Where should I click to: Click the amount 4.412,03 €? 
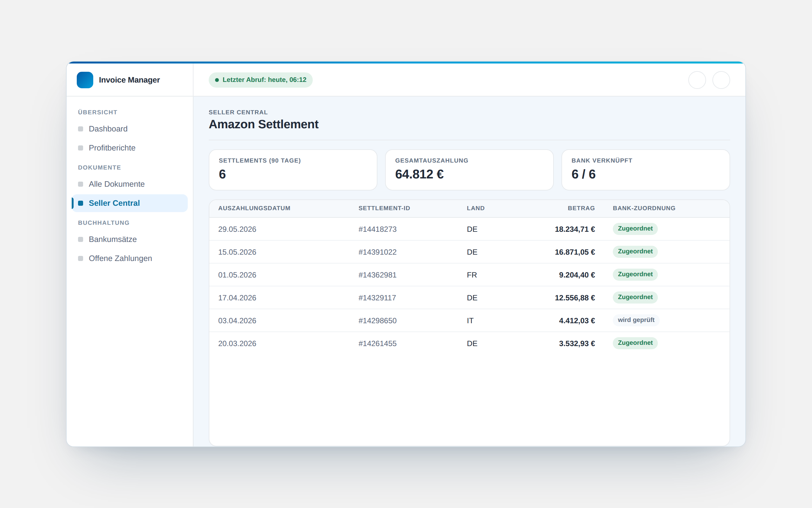(x=577, y=321)
